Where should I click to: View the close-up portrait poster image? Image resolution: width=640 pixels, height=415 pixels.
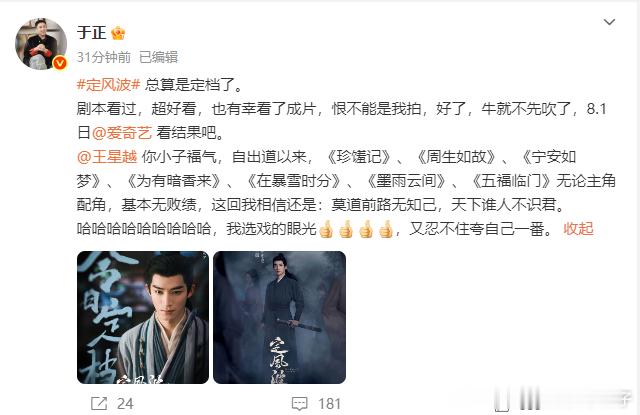click(x=143, y=317)
